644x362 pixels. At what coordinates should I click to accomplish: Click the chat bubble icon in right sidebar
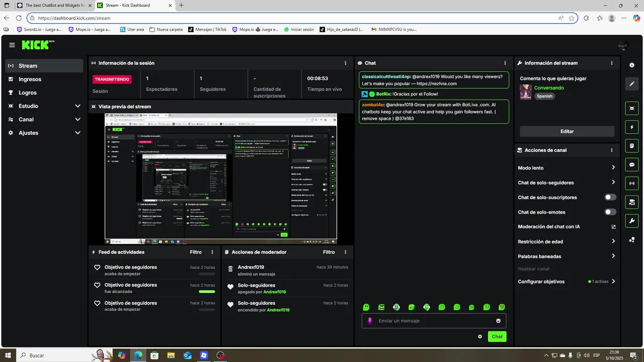tap(632, 164)
